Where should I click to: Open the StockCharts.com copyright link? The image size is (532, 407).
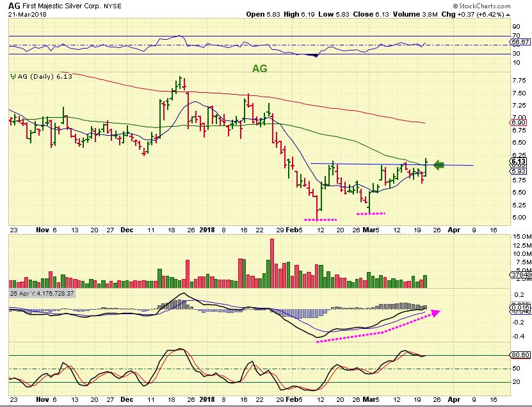point(481,6)
